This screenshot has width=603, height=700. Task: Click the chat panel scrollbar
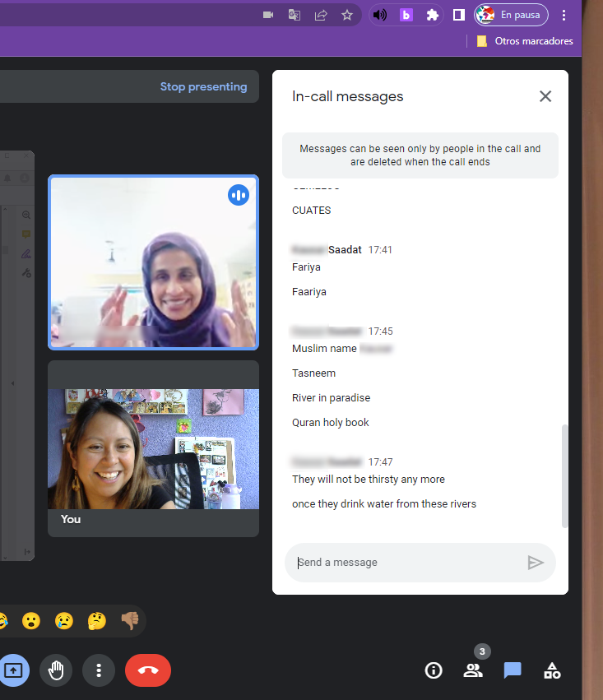pyautogui.click(x=564, y=476)
